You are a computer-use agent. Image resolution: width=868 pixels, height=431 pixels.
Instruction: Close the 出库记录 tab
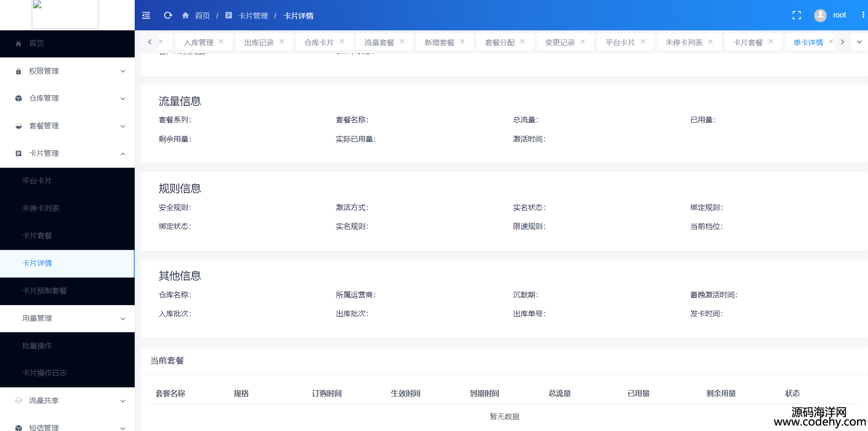(282, 41)
